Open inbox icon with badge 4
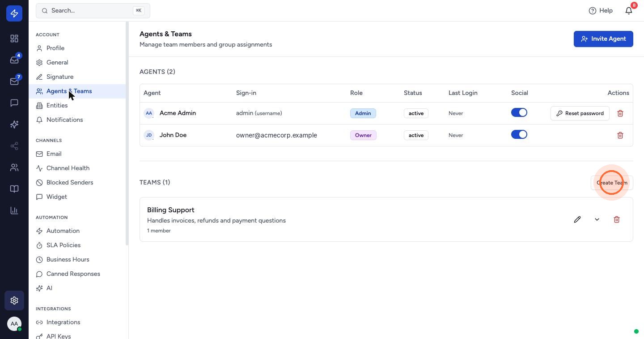 (x=14, y=60)
